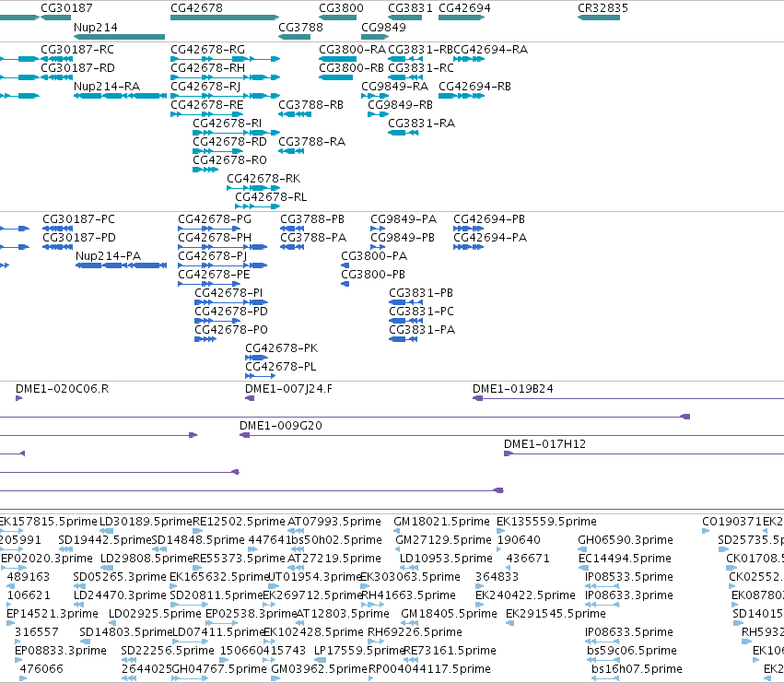Click transcript label CG42678-RH

(x=207, y=68)
